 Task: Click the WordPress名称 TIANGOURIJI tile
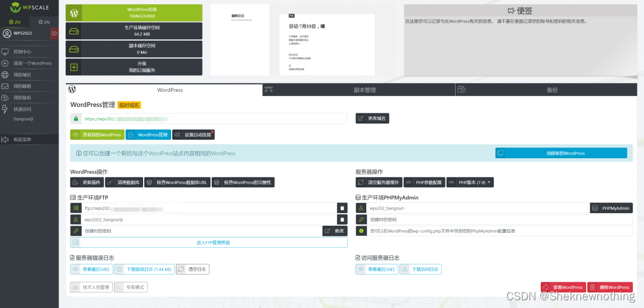[x=134, y=13]
